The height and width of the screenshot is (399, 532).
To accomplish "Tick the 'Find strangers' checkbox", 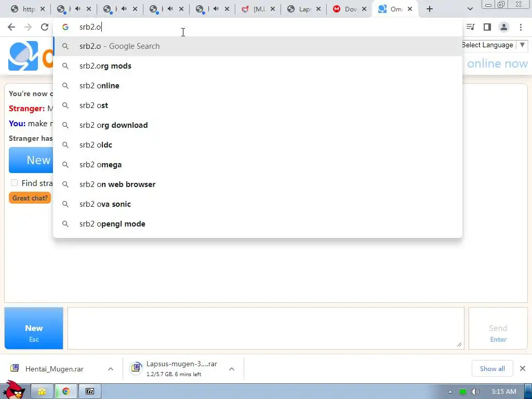I will 14,183.
